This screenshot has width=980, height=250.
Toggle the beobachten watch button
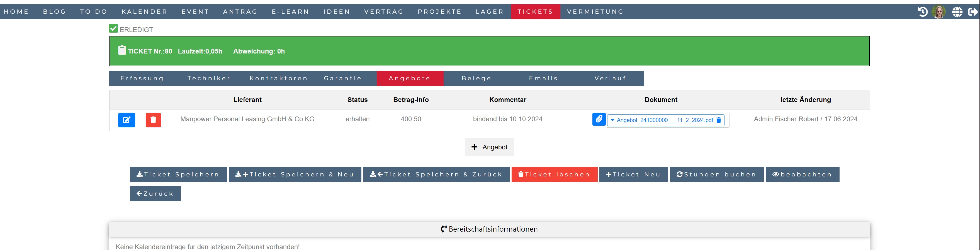point(802,174)
